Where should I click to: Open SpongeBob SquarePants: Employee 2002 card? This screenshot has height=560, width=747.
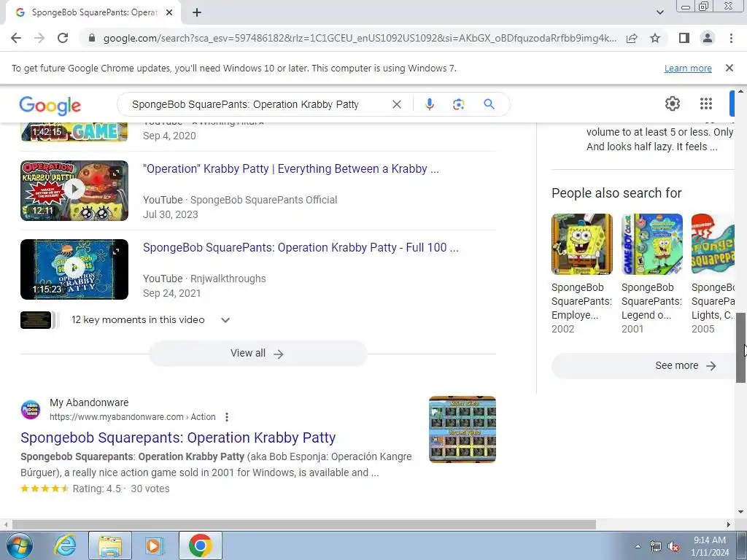581,274
